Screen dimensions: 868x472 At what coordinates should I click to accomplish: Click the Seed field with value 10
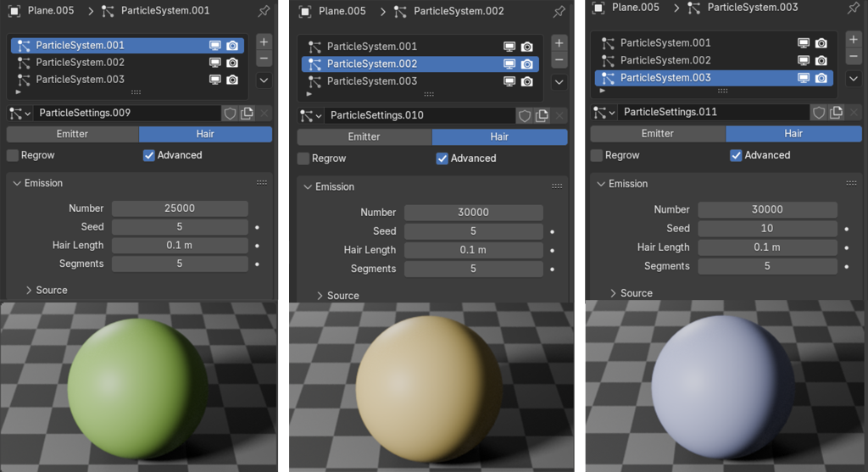click(767, 228)
